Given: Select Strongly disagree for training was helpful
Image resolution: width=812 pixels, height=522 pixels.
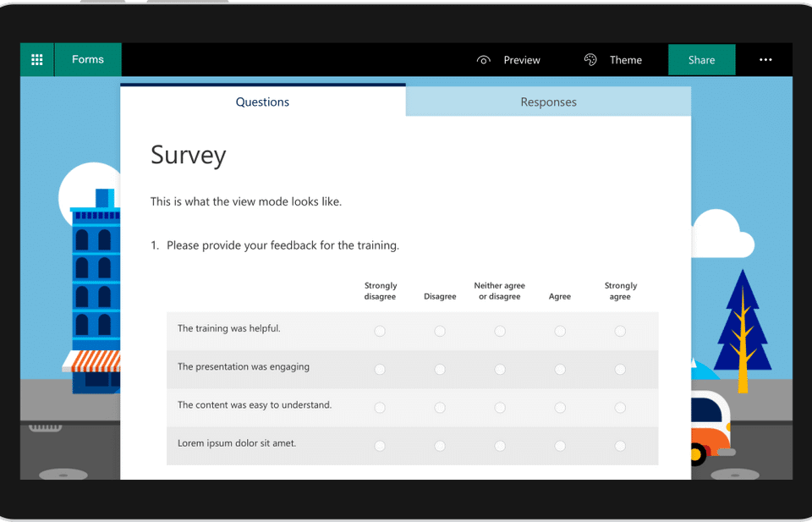Looking at the screenshot, I should pyautogui.click(x=380, y=331).
